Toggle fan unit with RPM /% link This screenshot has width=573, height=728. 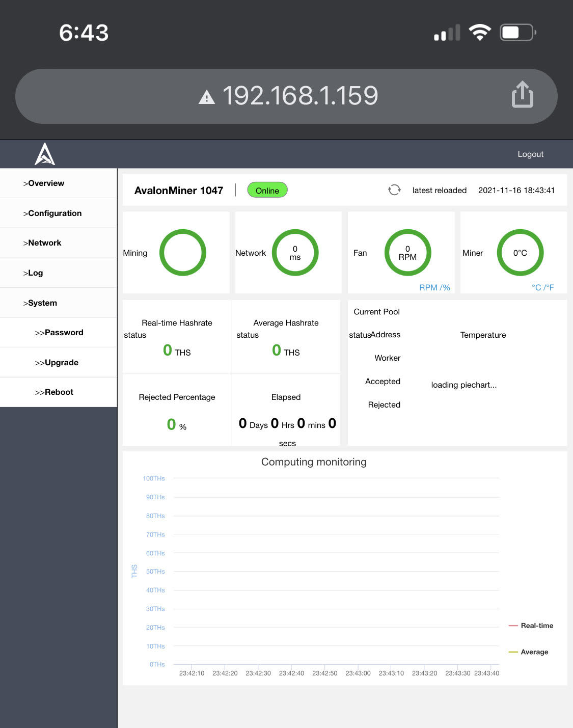click(x=434, y=287)
